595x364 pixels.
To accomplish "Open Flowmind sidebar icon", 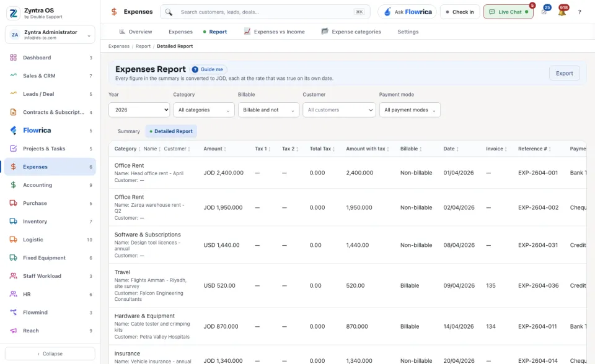I will 13,313.
